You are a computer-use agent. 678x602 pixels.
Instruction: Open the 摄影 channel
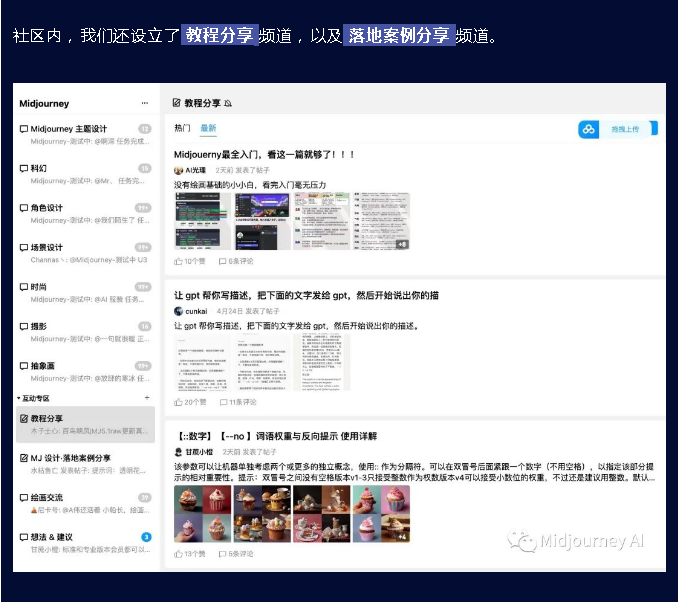point(85,332)
